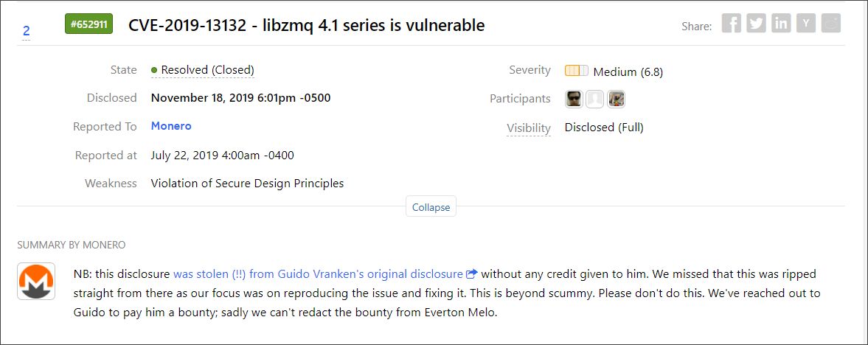Image resolution: width=868 pixels, height=345 pixels.
Task: Open the Monero program link
Action: tap(171, 126)
